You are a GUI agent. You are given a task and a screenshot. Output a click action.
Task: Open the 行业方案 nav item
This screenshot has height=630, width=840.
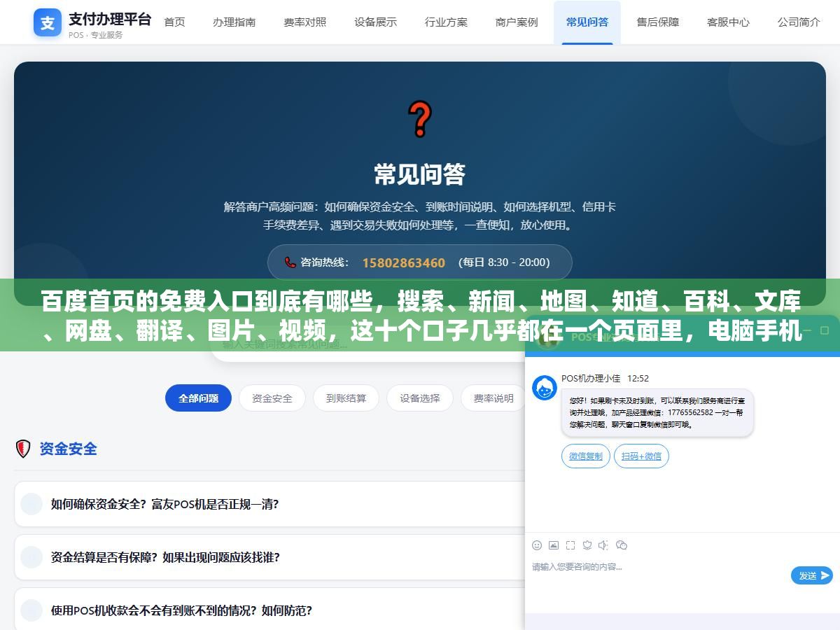446,22
